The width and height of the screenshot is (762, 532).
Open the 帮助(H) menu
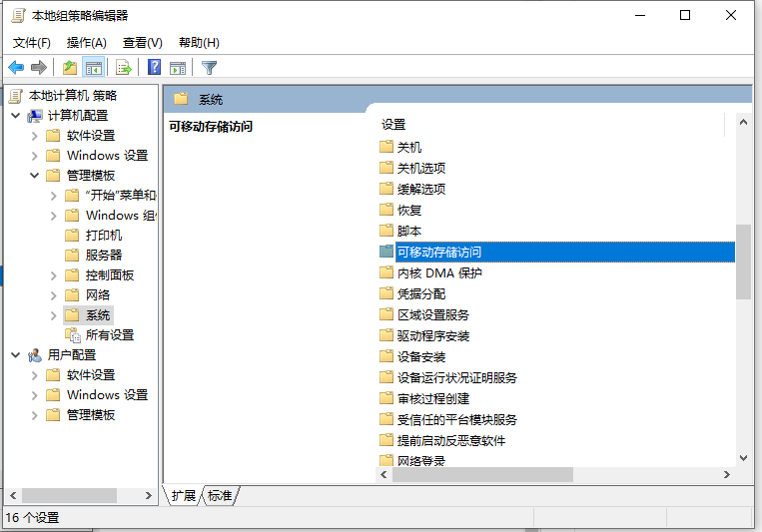click(199, 43)
